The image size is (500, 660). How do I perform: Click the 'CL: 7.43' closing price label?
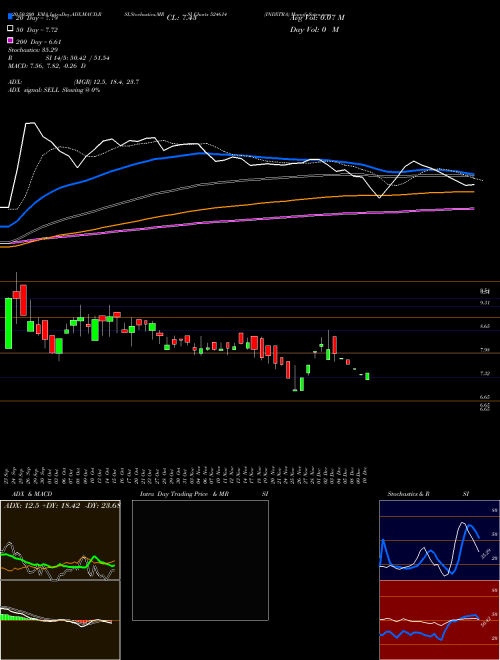[181, 18]
